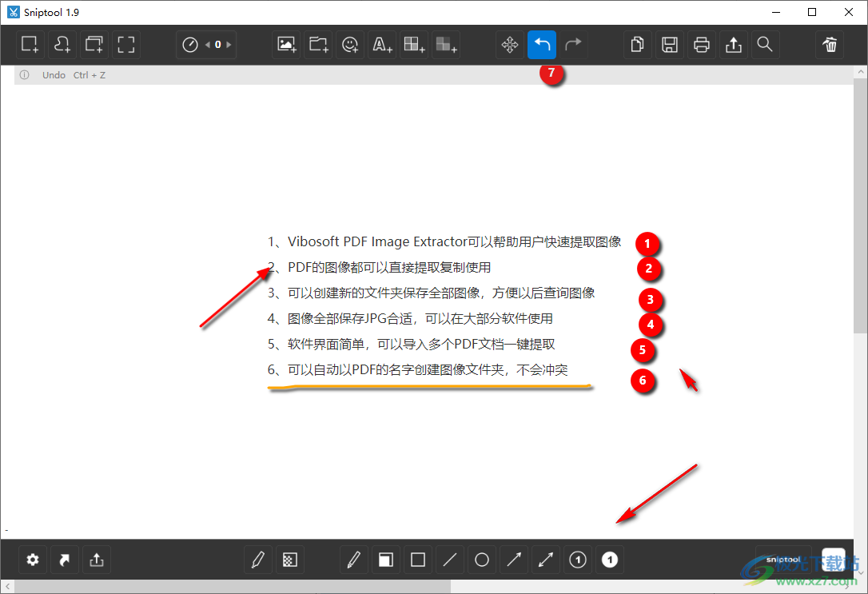Delete capture with the trash icon

pos(829,44)
